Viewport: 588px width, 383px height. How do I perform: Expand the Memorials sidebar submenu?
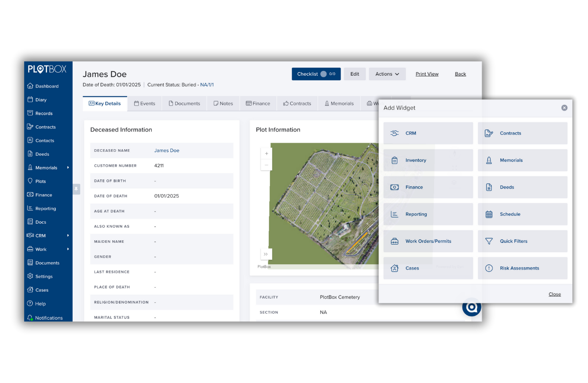[x=68, y=168]
